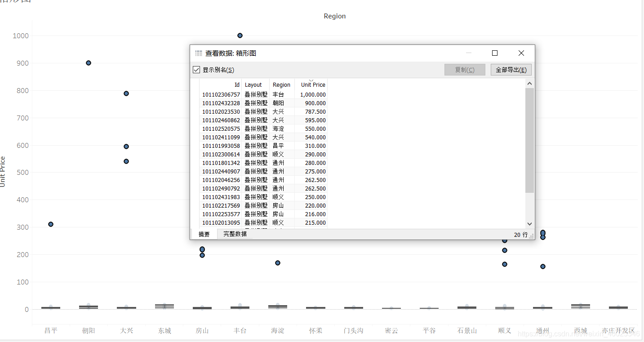Click the 亦庄开发区 label on the chart axis
Screen dimensions: 644x342
[x=618, y=331]
